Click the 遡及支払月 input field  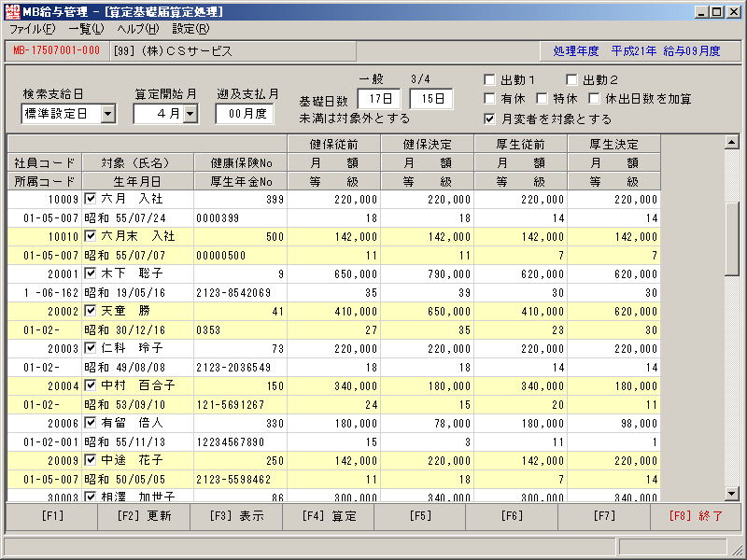(x=245, y=114)
